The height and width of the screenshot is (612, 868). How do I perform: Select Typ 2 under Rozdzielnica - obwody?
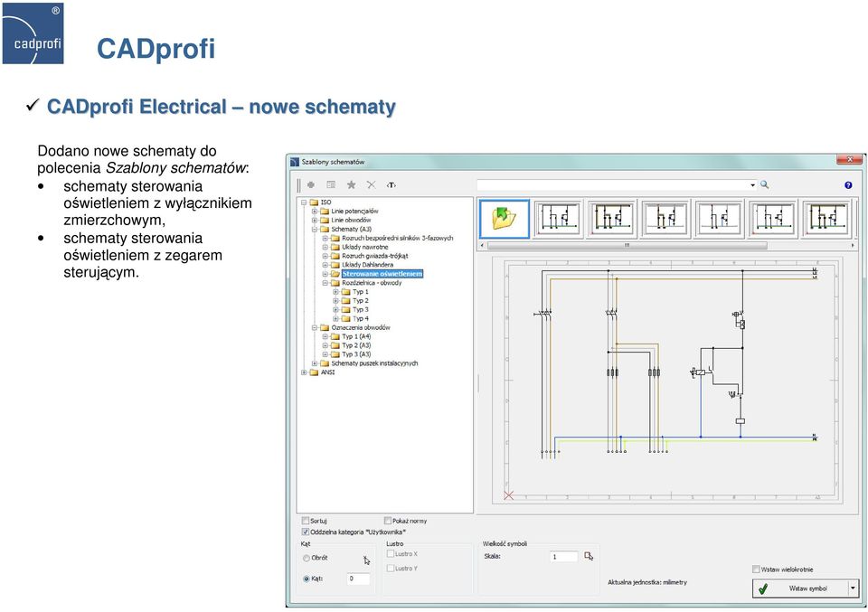pos(361,300)
